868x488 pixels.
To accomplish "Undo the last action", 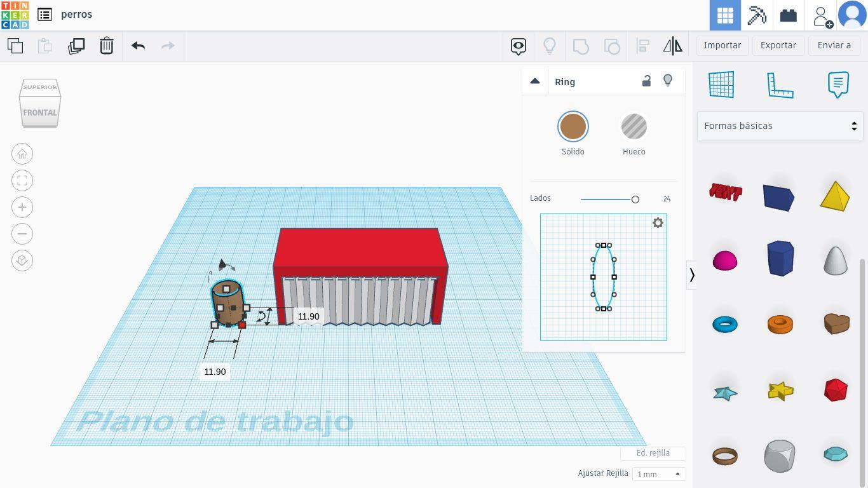I will click(x=138, y=46).
